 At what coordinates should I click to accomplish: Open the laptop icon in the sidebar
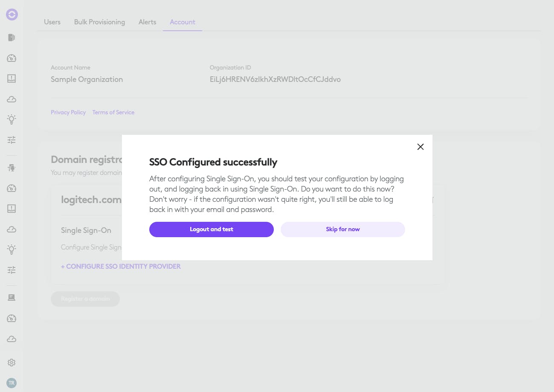12,298
